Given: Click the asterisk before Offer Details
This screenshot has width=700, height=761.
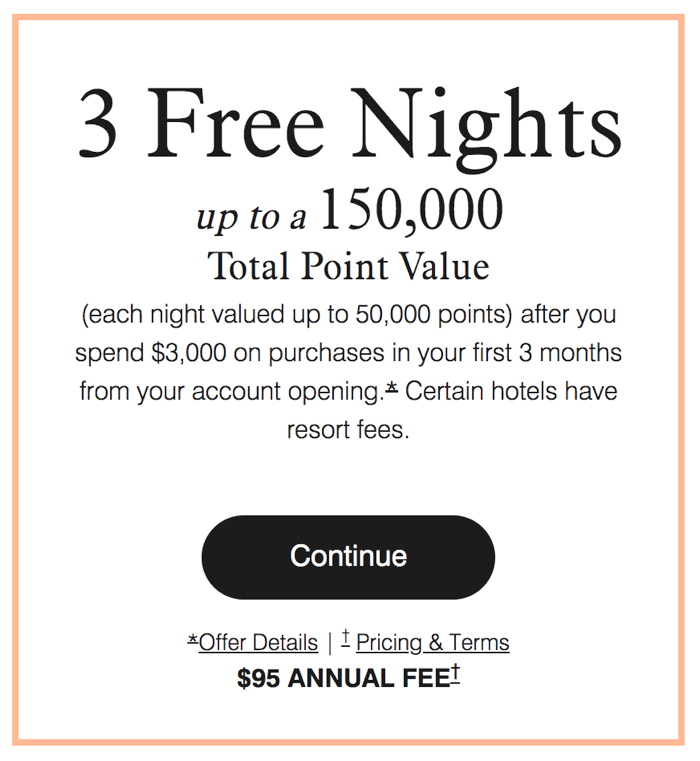Looking at the screenshot, I should [193, 640].
